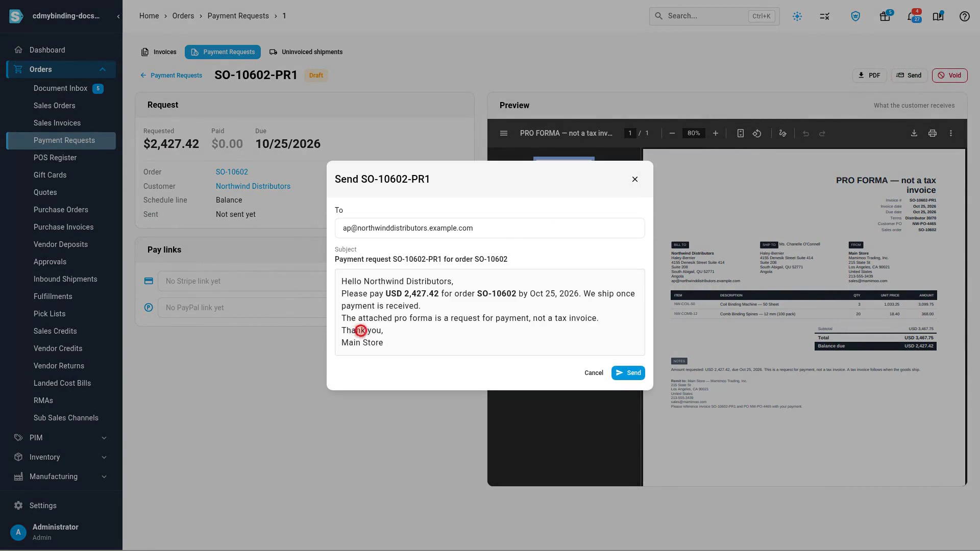Click the Stripe card icon in Pay links
The width and height of the screenshot is (980, 551).
149,281
